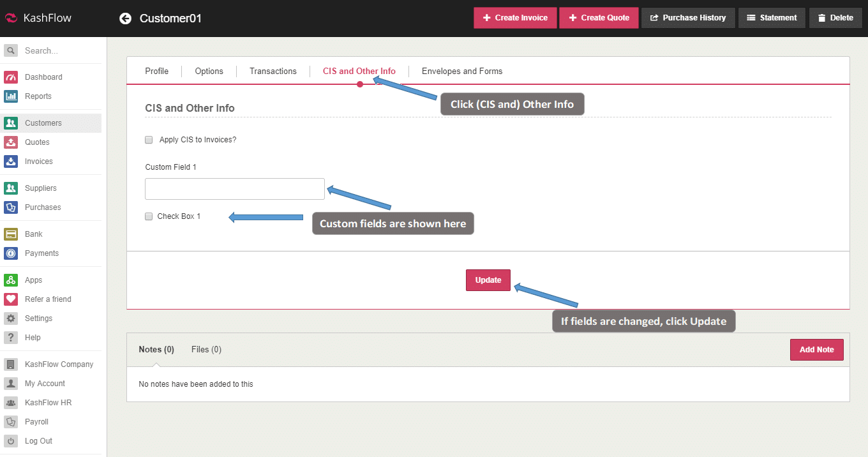Enable Apply CIS to Invoices checkbox
Image resolution: width=868 pixels, height=457 pixels.
(x=149, y=140)
